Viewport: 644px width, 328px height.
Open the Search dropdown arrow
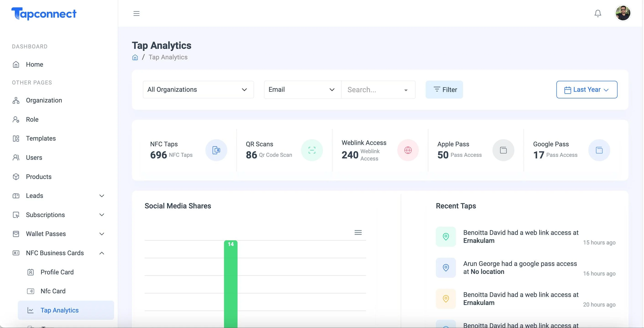pyautogui.click(x=406, y=90)
